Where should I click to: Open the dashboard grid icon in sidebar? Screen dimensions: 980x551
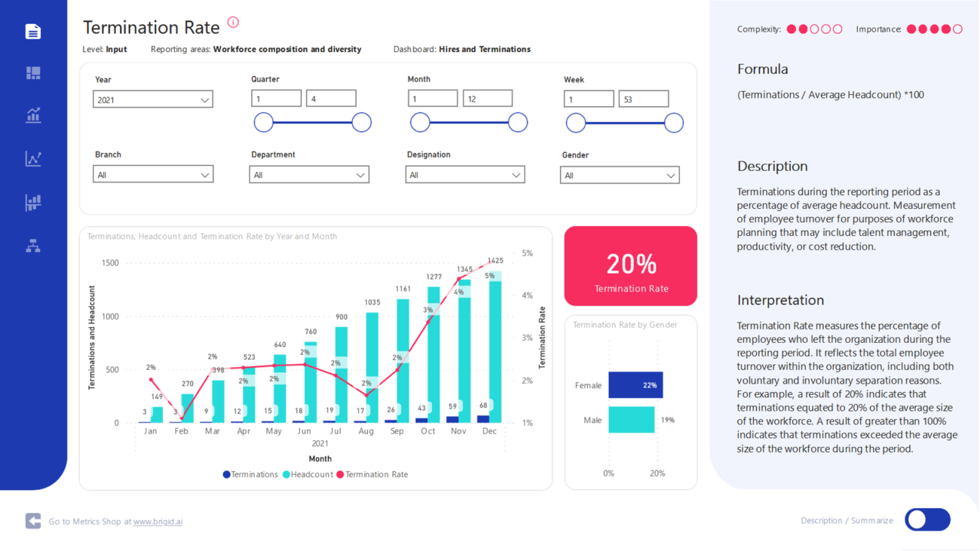(x=33, y=73)
